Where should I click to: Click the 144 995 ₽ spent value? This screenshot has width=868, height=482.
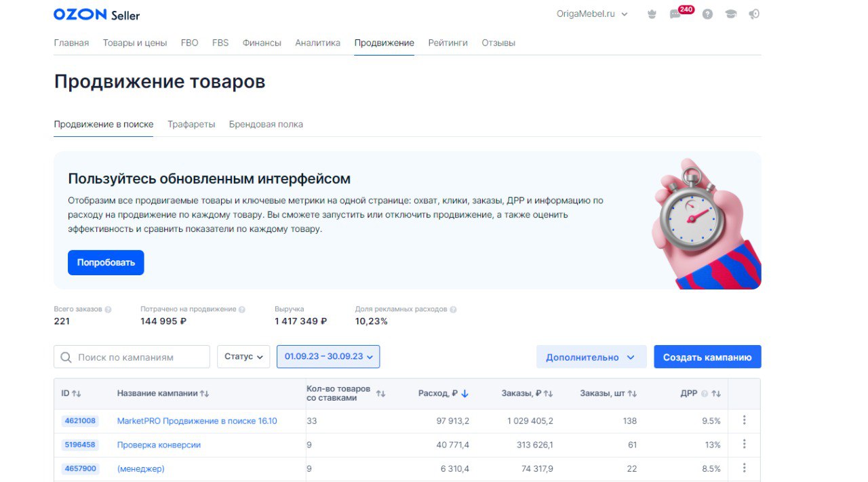point(163,321)
